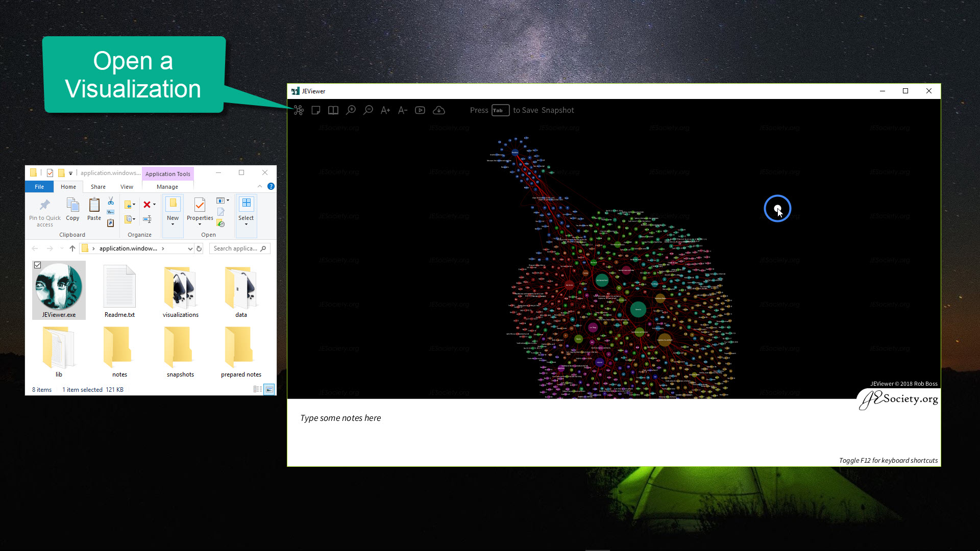
Task: Click in the notes area 'Type some notes here'
Action: [340, 418]
